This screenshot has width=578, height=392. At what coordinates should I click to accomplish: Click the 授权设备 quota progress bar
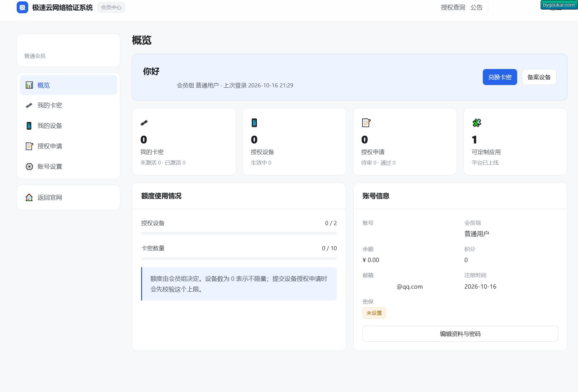[239, 233]
